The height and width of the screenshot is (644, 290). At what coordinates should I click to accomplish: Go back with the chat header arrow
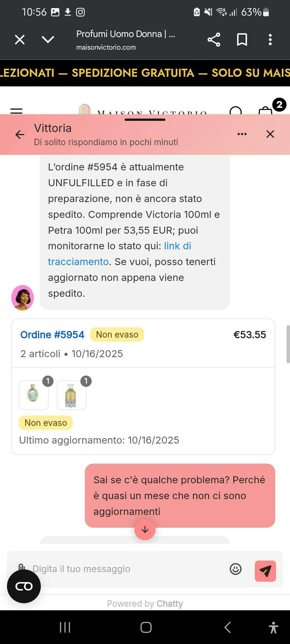[20, 134]
